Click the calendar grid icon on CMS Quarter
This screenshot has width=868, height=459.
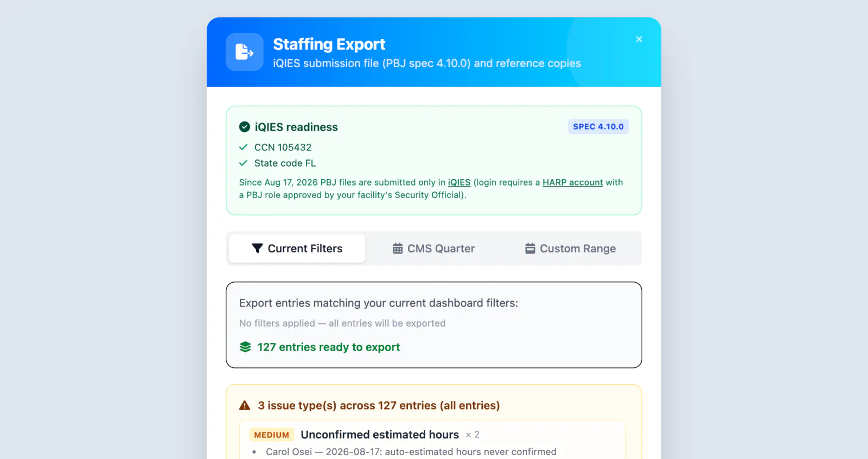point(398,248)
